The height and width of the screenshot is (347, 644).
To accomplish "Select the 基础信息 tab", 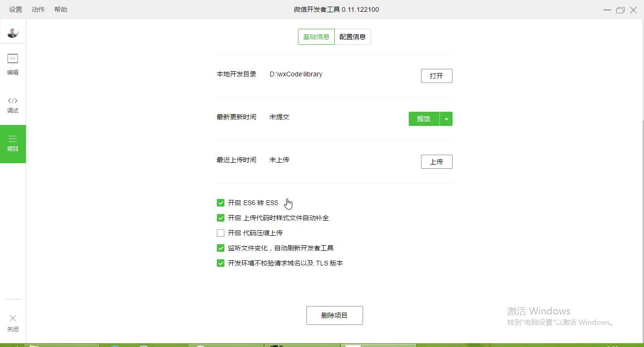I will [316, 37].
